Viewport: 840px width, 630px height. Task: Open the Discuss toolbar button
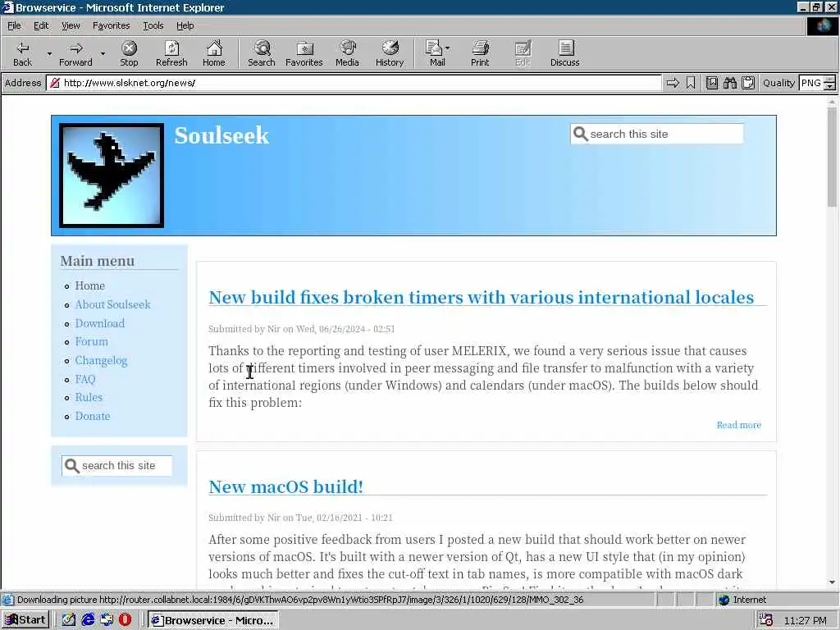[x=565, y=53]
